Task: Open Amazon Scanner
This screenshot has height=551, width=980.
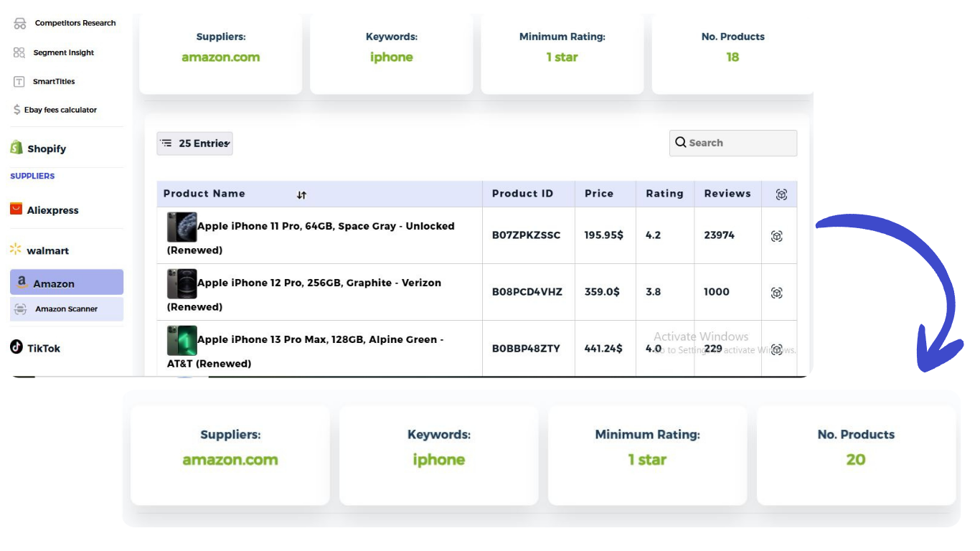Action: (x=67, y=309)
